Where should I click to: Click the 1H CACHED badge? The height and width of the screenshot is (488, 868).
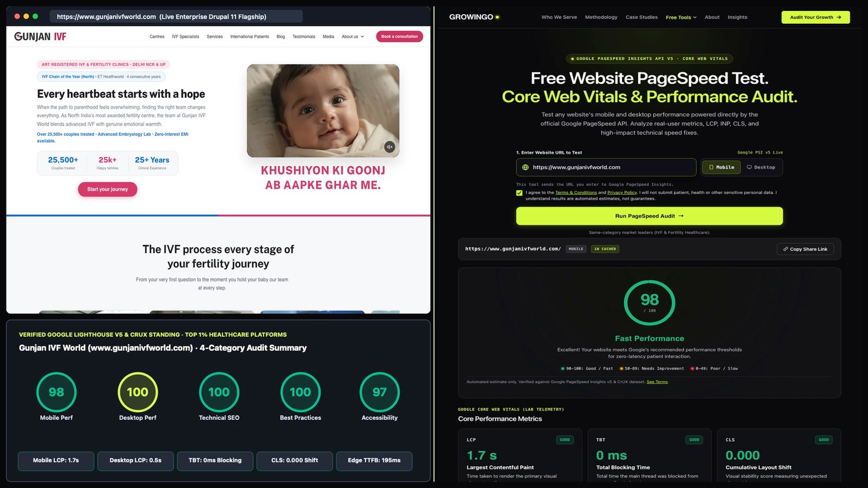coord(605,249)
